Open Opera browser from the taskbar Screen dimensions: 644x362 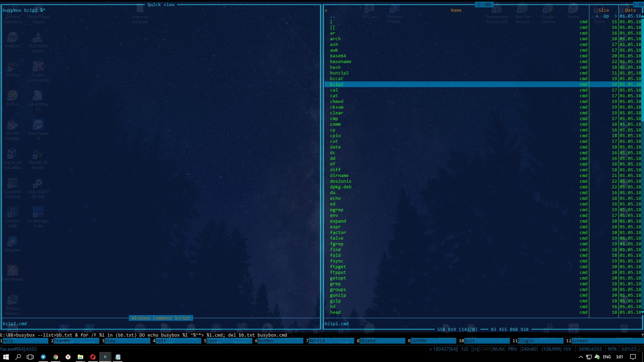pos(93,357)
